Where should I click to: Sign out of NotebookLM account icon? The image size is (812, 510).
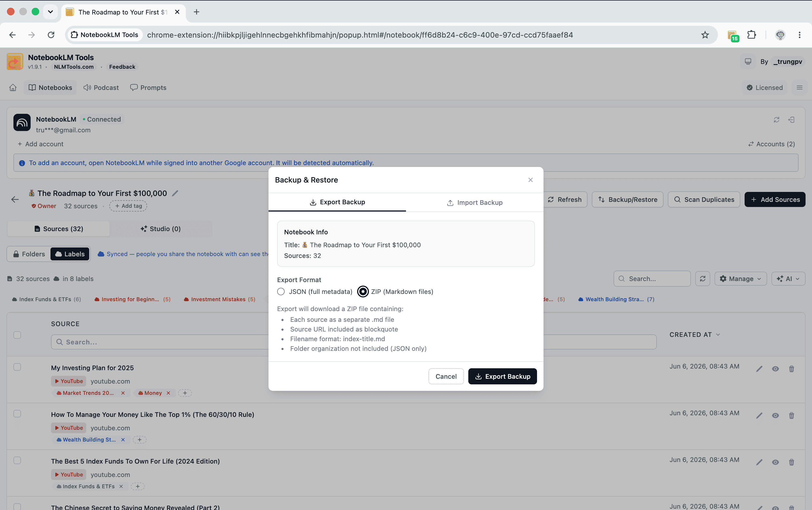pos(791,120)
